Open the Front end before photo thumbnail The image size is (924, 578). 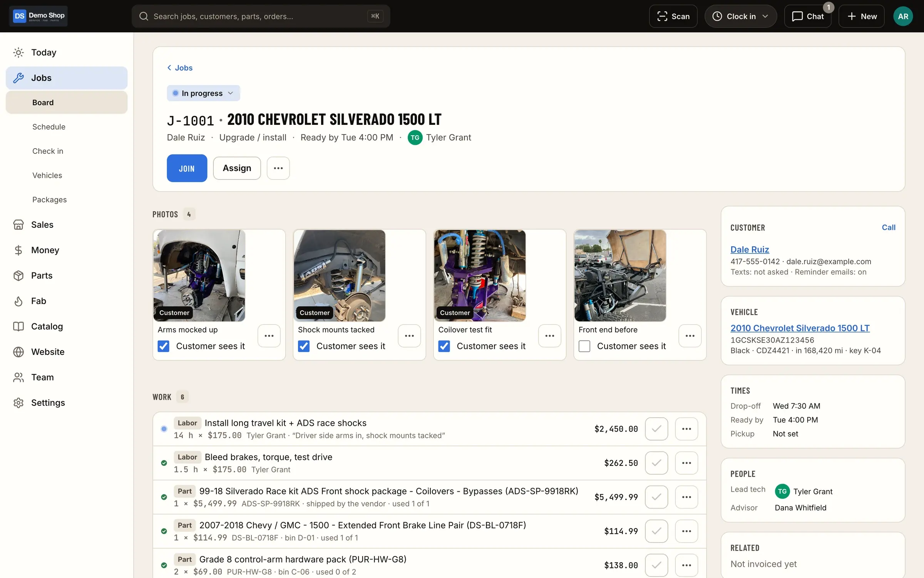coord(620,276)
